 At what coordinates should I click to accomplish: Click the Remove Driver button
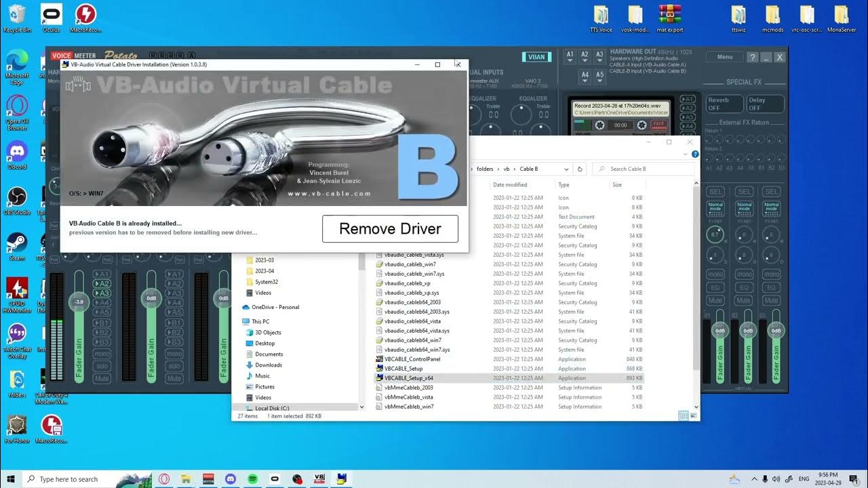390,228
